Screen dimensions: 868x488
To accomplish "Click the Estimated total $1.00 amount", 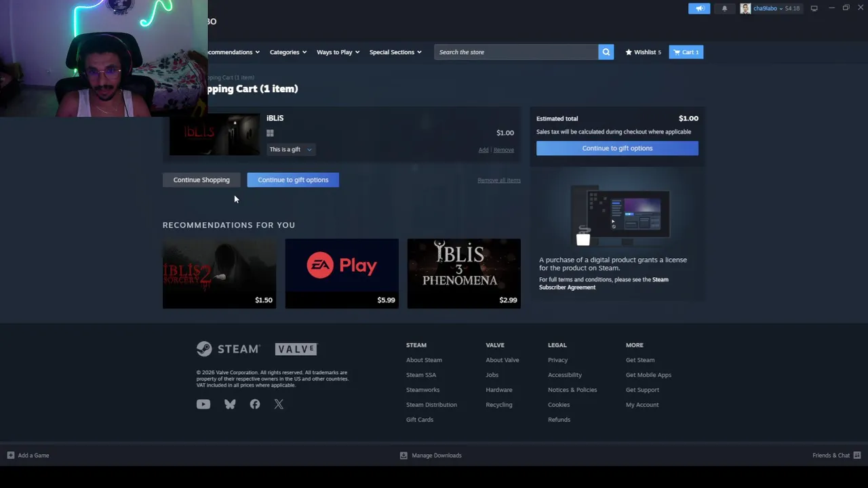I will click(688, 118).
